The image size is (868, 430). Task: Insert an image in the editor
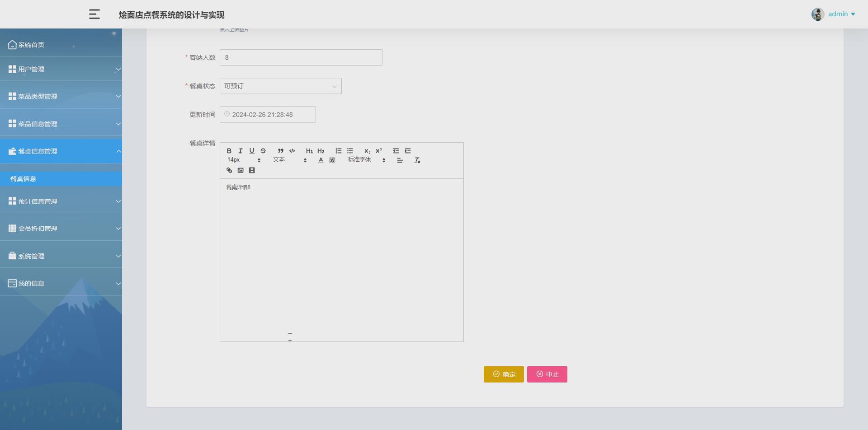241,170
